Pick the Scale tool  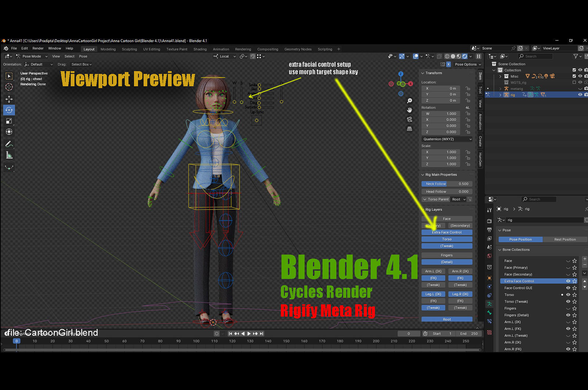tap(9, 121)
